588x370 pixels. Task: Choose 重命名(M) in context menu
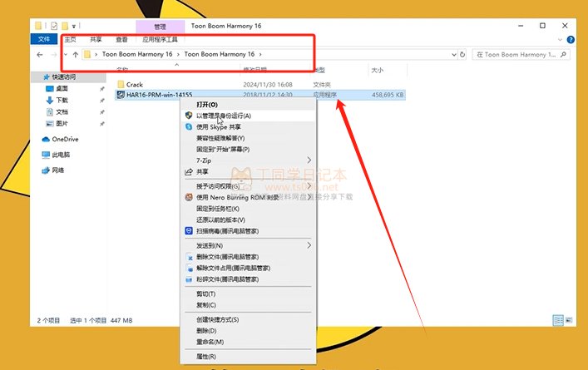tap(248, 342)
